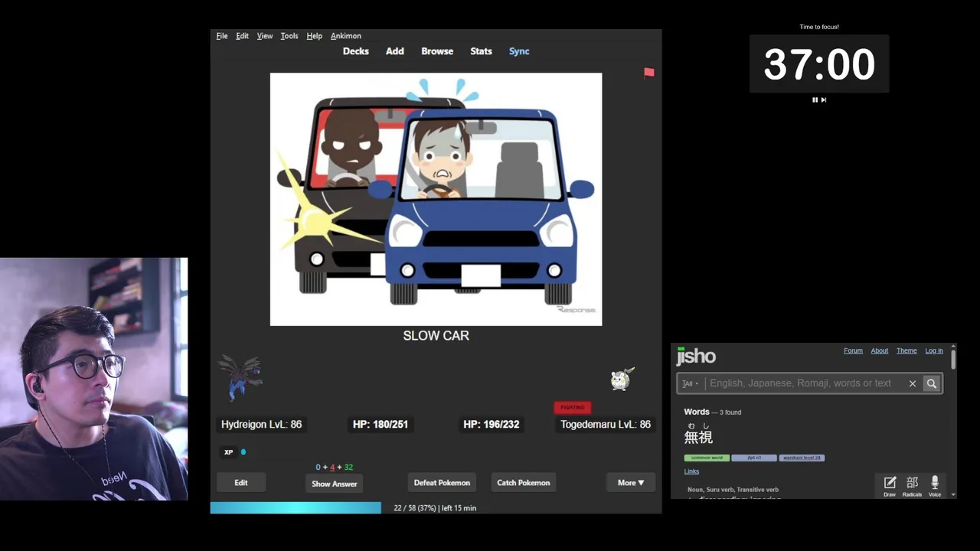The width and height of the screenshot is (980, 551).
Task: Click the Jisho scrollbar down arrow
Action: 953,494
